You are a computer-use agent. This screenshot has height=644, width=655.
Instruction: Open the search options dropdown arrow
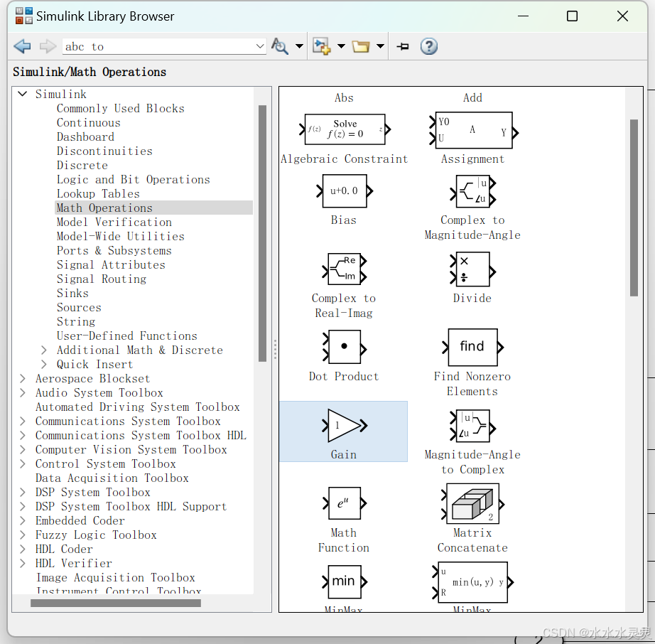(x=299, y=46)
